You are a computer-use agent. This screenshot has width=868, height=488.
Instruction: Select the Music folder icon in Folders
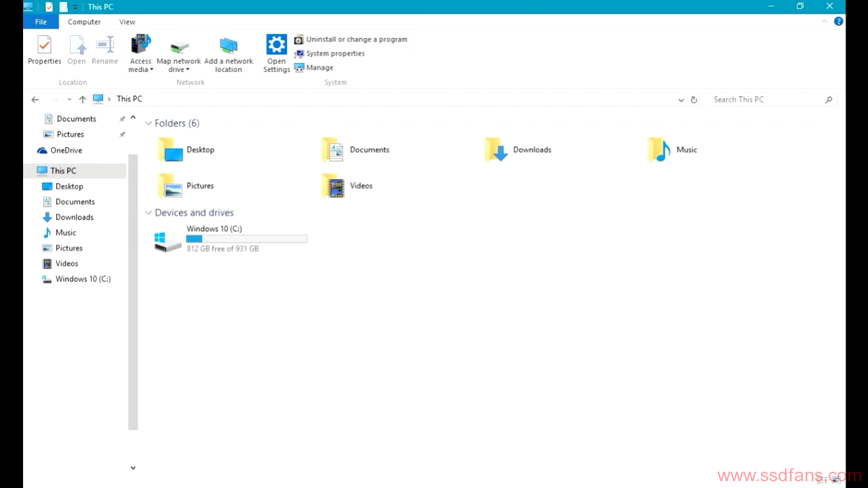(x=659, y=150)
